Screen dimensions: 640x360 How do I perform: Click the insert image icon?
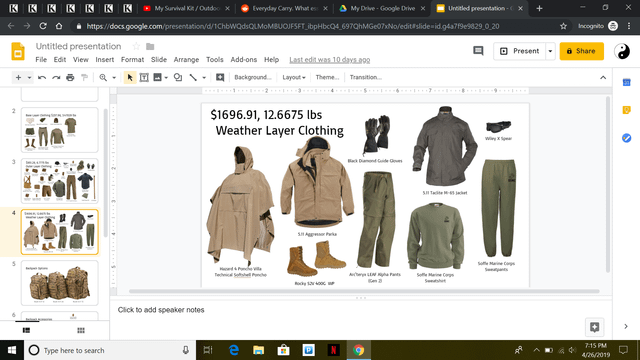click(x=157, y=78)
